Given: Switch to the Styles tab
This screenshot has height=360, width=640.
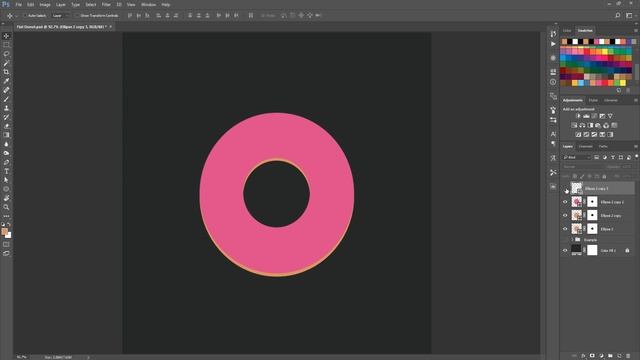Looking at the screenshot, I should 593,100.
